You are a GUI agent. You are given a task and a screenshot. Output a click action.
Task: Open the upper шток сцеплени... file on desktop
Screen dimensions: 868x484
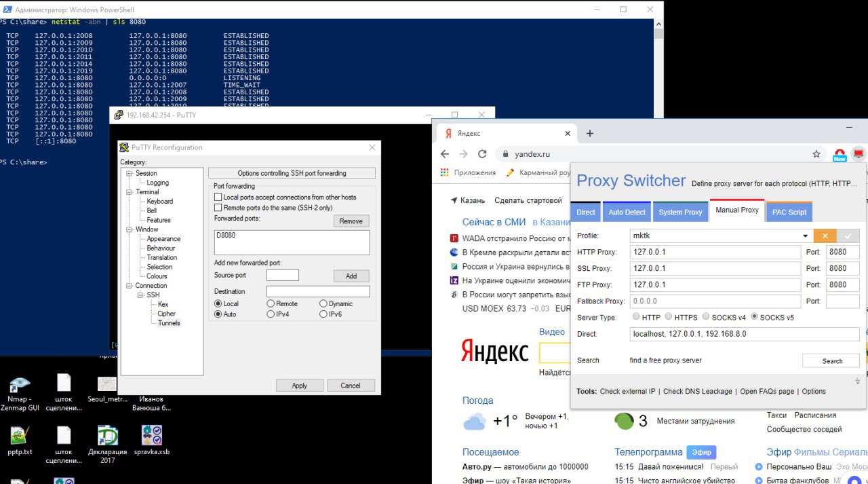(63, 393)
